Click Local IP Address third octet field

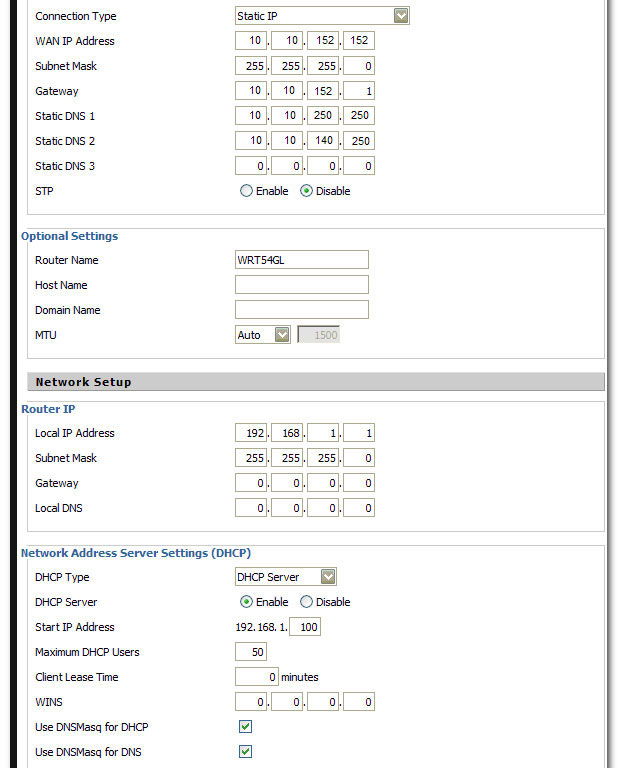(323, 433)
